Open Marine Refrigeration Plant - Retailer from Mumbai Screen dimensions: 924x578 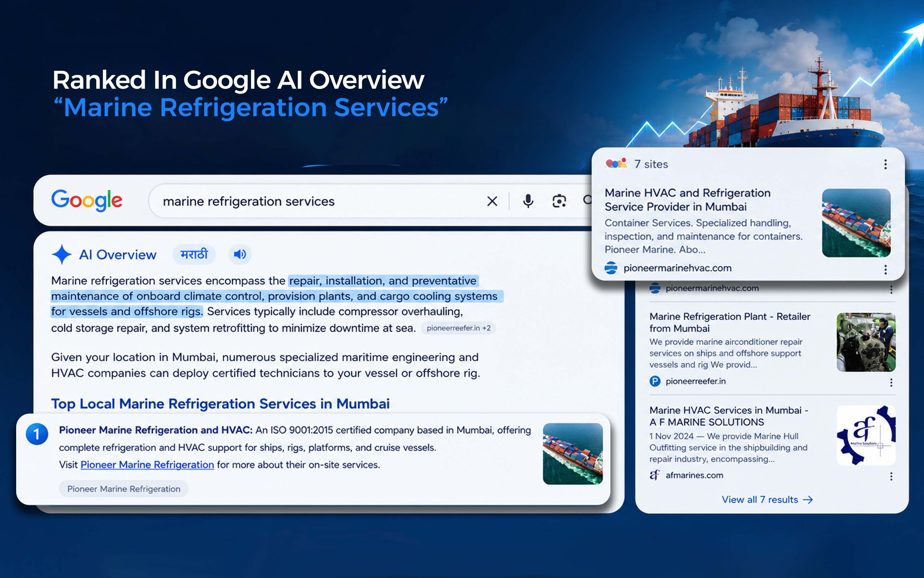coord(729,322)
